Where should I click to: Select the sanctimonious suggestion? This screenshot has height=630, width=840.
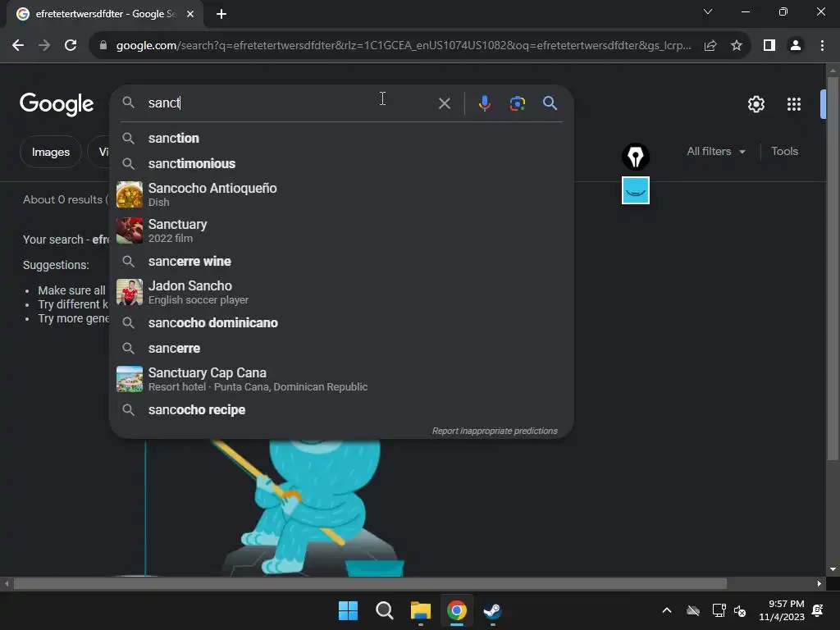click(341, 163)
